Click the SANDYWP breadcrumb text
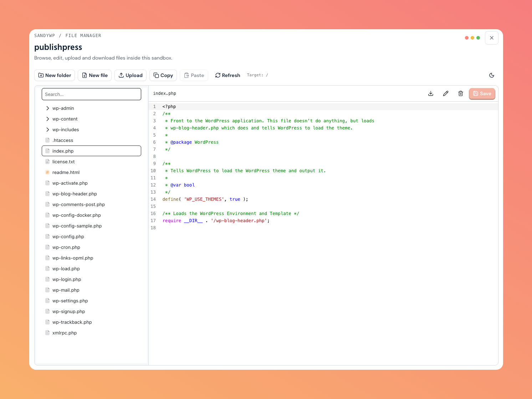This screenshot has height=399, width=532. tap(45, 36)
